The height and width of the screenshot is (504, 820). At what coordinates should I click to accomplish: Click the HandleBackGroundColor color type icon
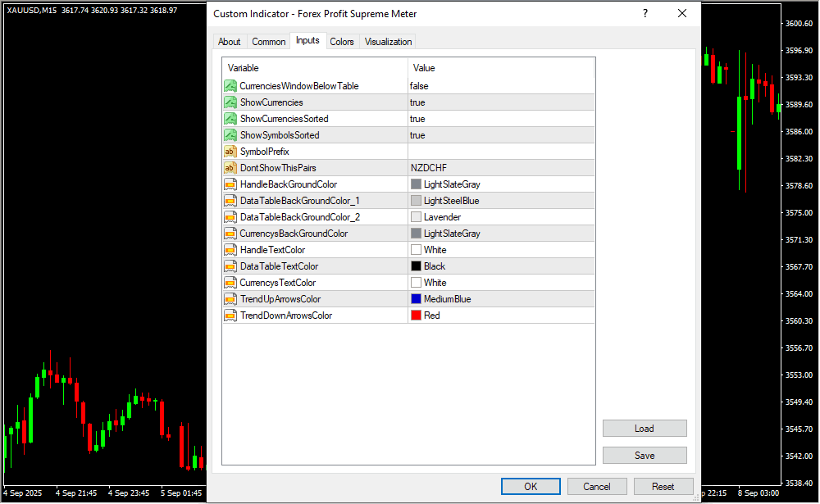click(230, 184)
